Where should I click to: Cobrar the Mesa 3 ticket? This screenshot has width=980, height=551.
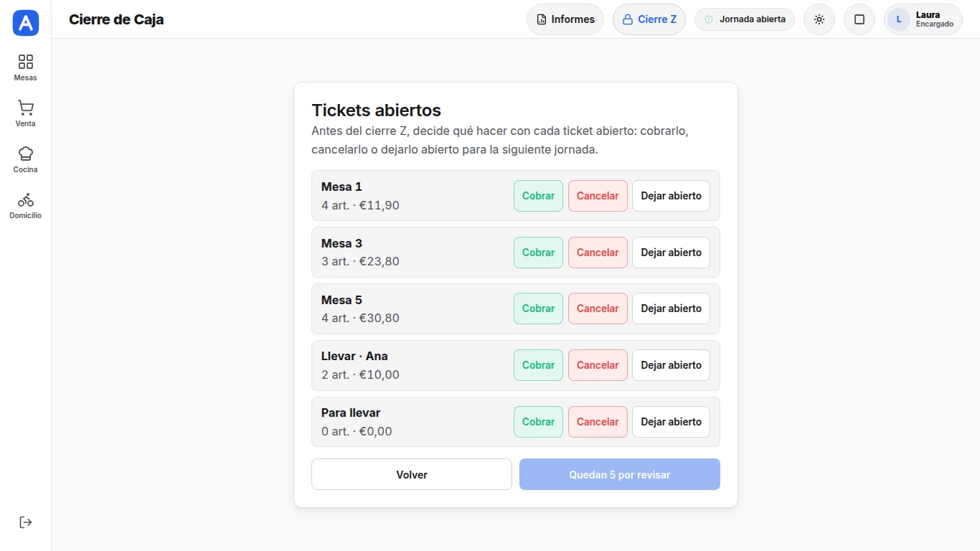click(x=538, y=253)
